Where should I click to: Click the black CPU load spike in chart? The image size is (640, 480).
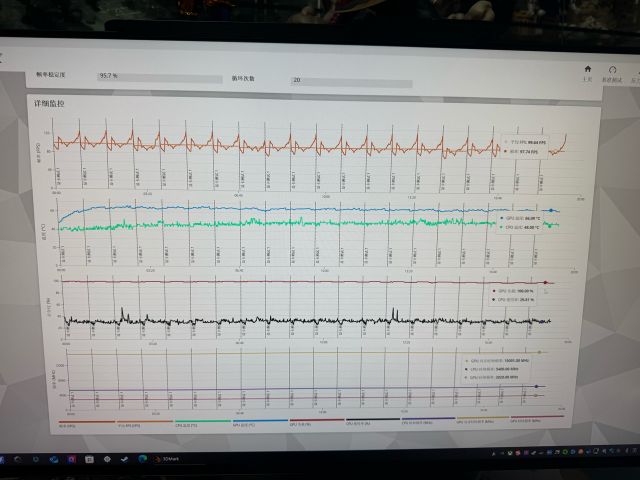click(x=123, y=311)
